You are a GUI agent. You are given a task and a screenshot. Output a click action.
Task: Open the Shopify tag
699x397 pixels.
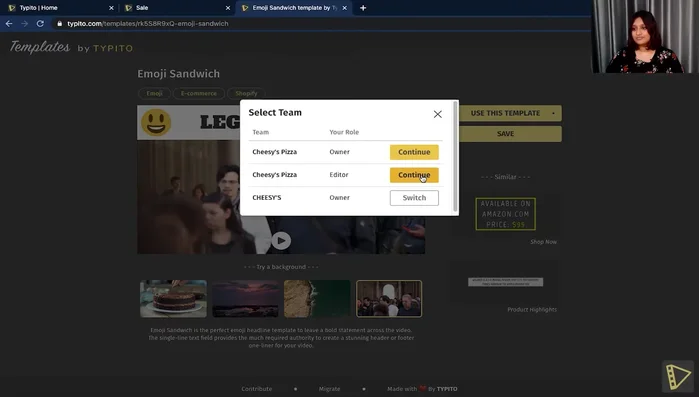pyautogui.click(x=246, y=93)
